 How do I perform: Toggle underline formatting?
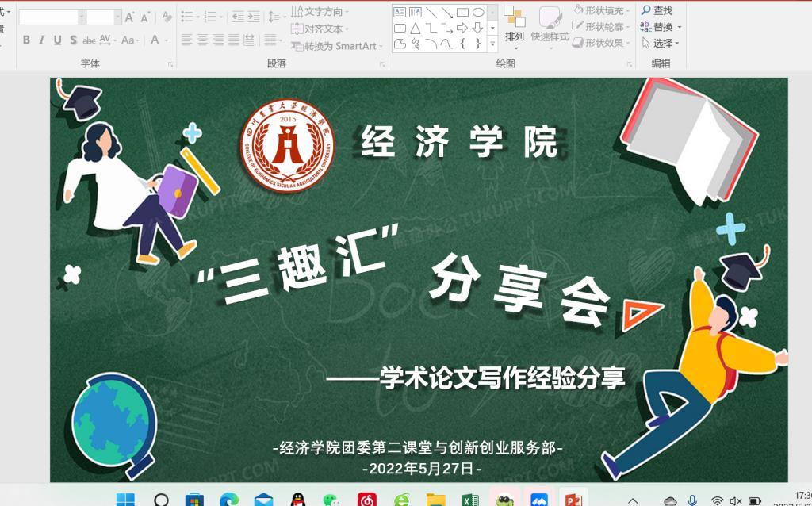pos(57,40)
